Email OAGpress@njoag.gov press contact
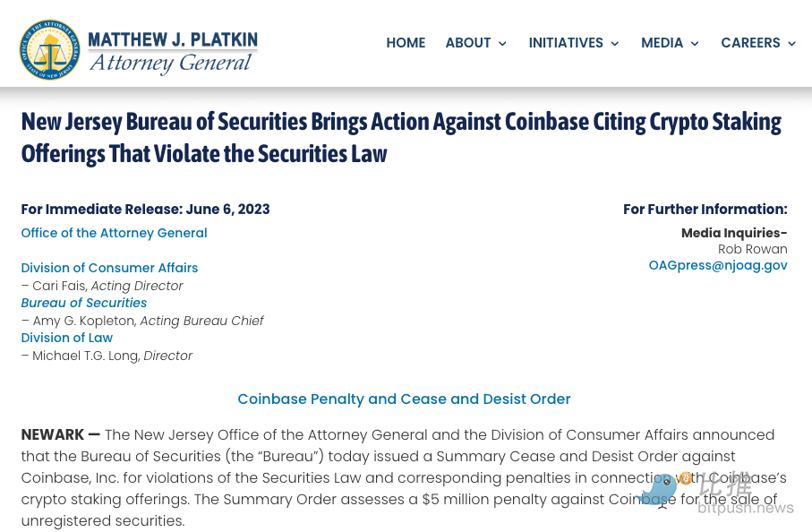Viewport: 812px width, 532px height. 718,265
